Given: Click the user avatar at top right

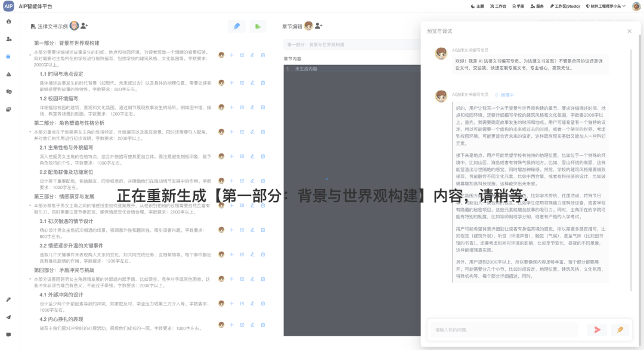Looking at the screenshot, I should [636, 6].
